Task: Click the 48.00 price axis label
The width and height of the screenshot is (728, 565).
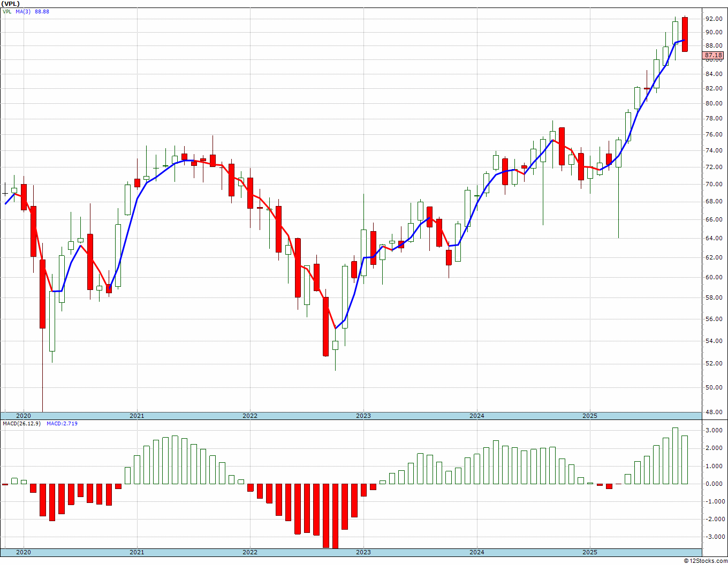Action: [x=714, y=412]
